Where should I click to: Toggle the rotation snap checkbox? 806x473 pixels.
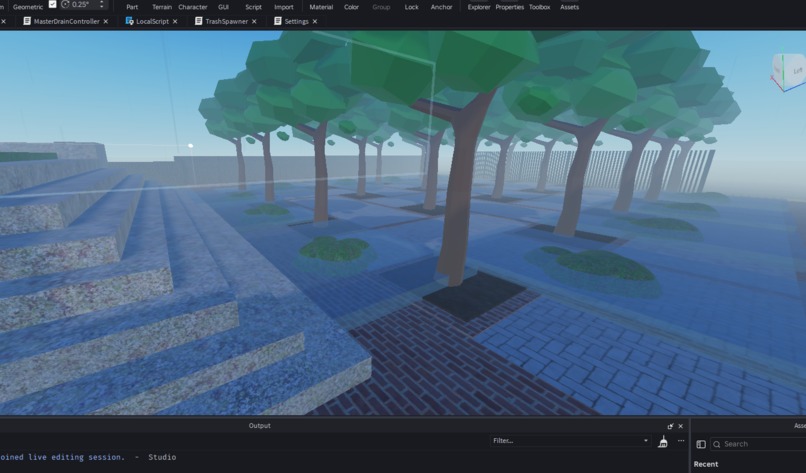pyautogui.click(x=52, y=4)
